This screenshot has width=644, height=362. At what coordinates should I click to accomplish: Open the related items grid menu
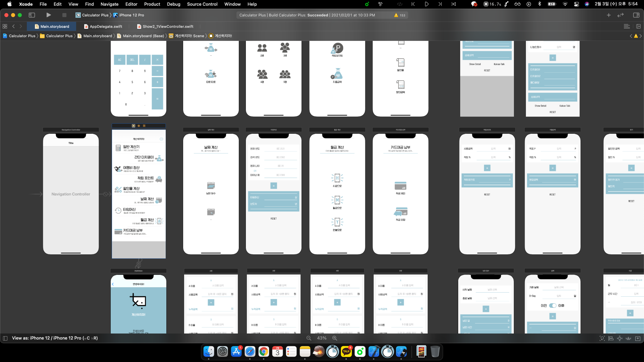(x=5, y=26)
